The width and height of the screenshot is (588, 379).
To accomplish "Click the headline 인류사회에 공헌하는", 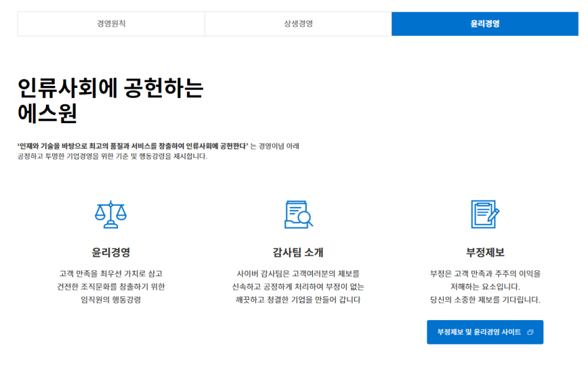I will click(x=111, y=88).
